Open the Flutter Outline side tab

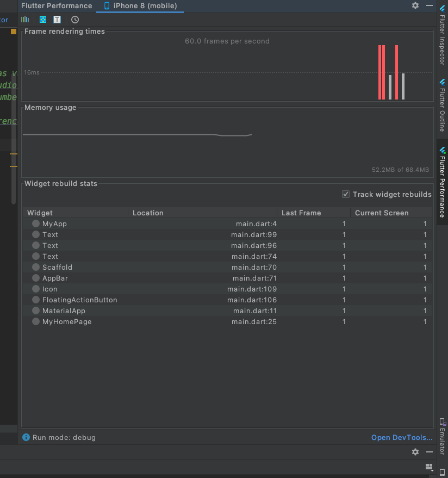[443, 105]
